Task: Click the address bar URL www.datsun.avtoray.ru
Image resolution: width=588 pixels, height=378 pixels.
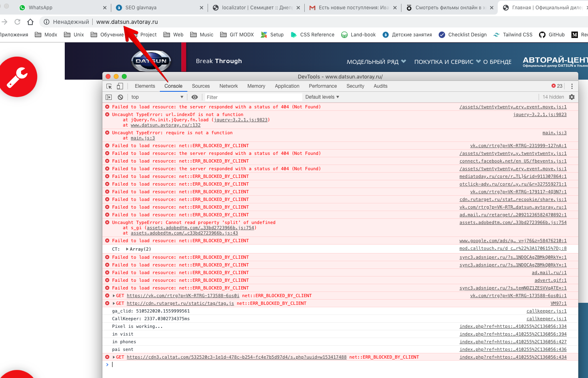Action: tap(127, 22)
